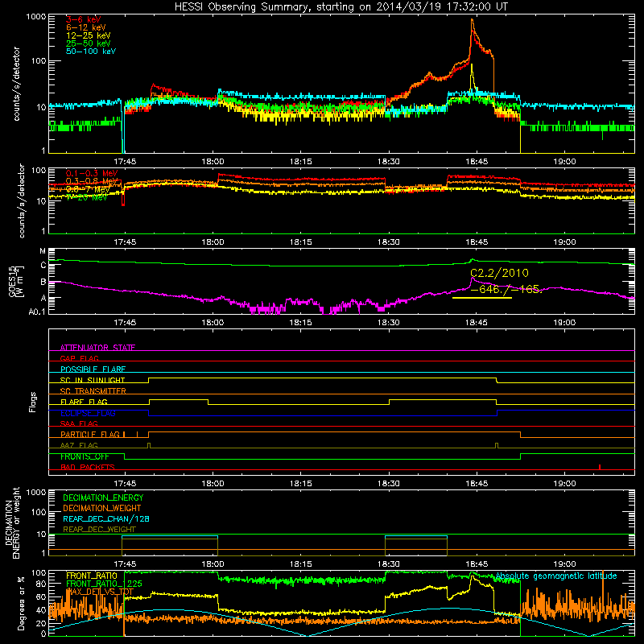Click the ECLIPSE_FLAG label
Screen dimensions: 644x644
[x=88, y=413]
